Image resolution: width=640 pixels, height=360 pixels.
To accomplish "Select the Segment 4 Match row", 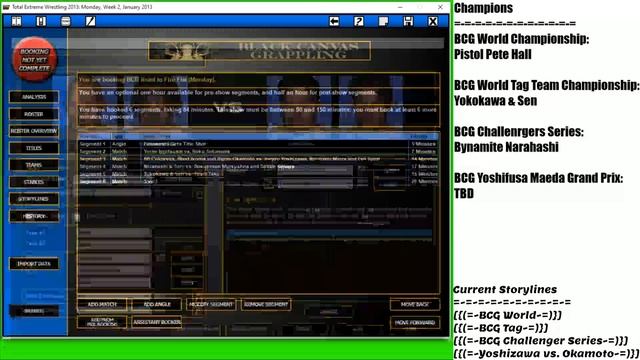I will (258, 167).
